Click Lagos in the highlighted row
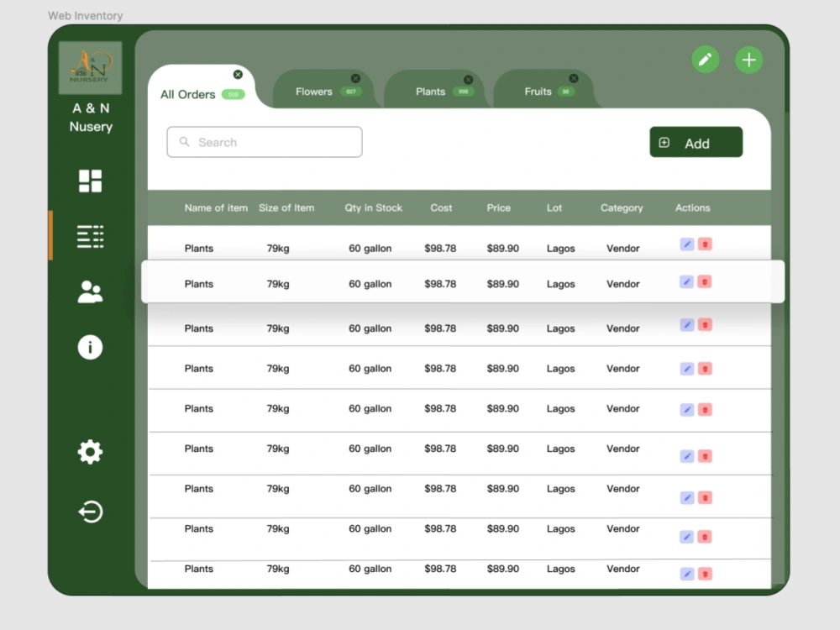Image resolution: width=840 pixels, height=630 pixels. coord(561,284)
